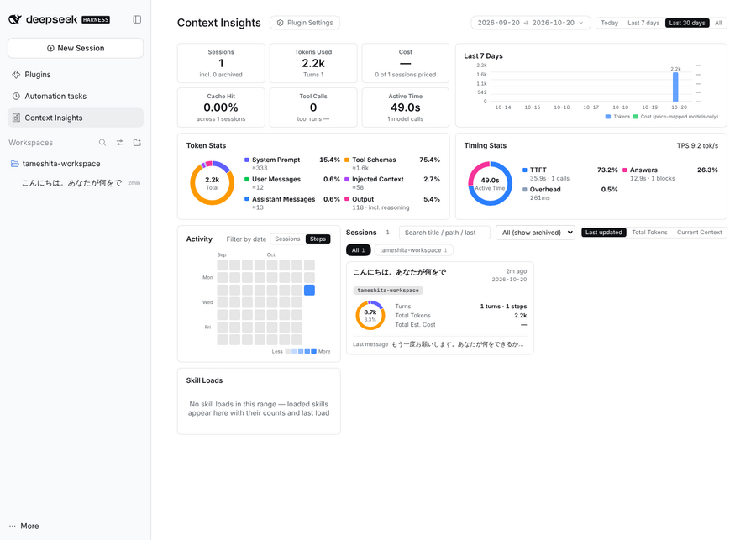Add new workspace folder icon
This screenshot has width=756, height=540.
pos(137,143)
